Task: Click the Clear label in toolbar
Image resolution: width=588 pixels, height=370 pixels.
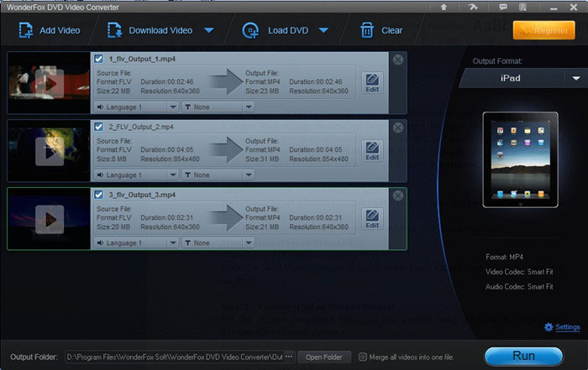Action: coord(392,30)
